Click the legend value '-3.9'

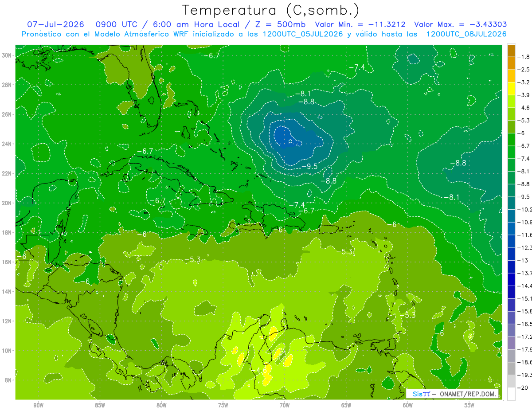tap(524, 95)
